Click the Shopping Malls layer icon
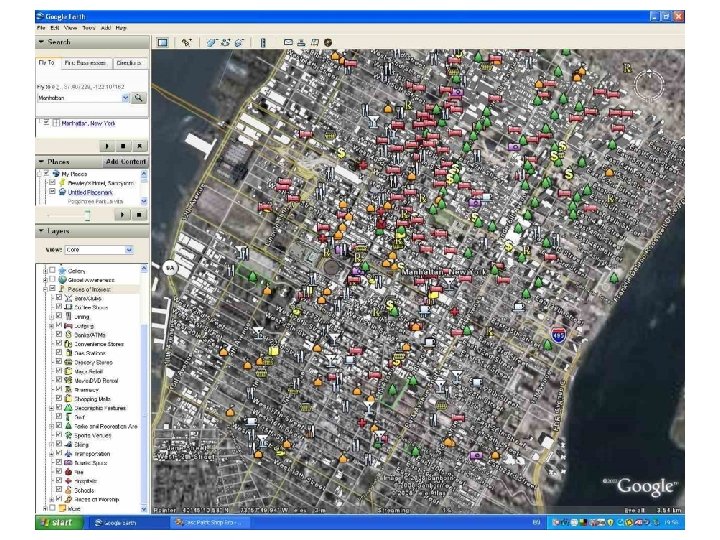720x540 pixels. pyautogui.click(x=68, y=399)
